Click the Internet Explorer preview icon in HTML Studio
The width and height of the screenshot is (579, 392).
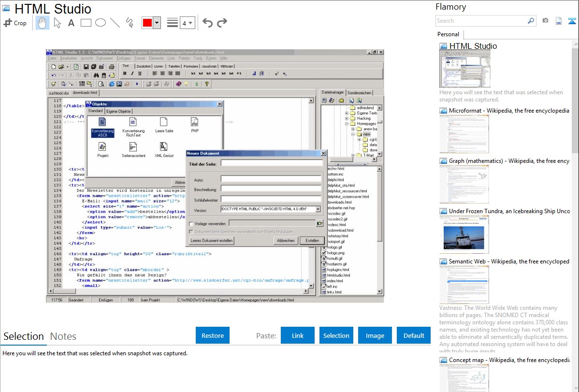pos(112,84)
